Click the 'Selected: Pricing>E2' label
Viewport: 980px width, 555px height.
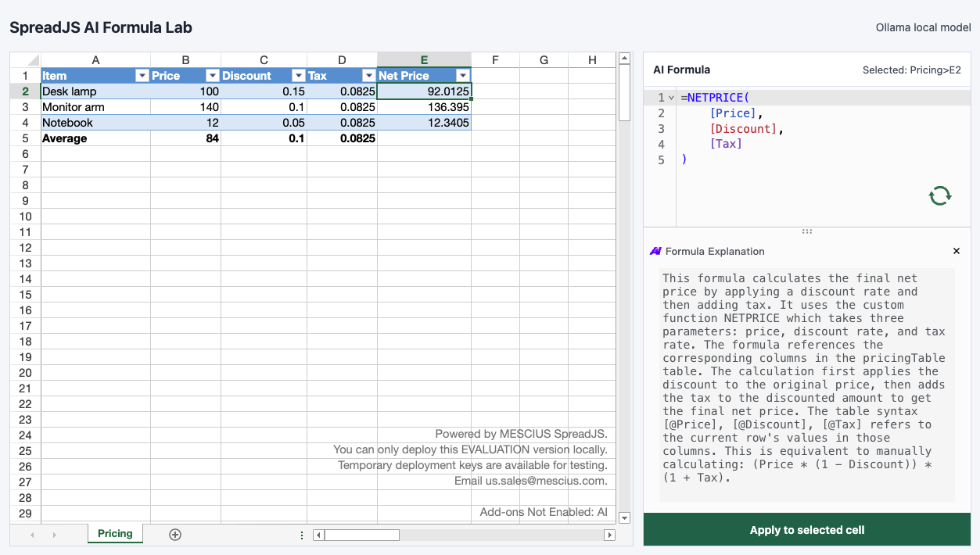click(x=911, y=70)
